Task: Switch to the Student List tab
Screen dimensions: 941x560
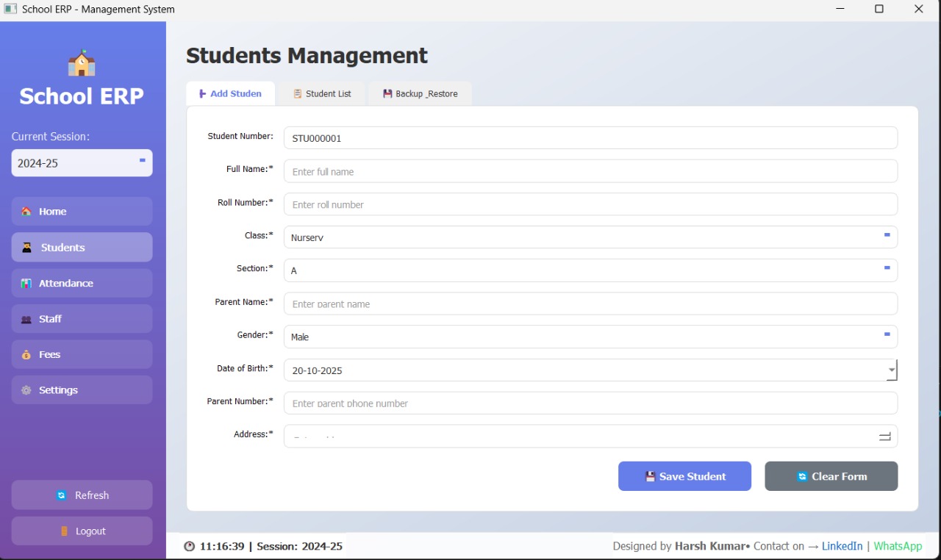Action: 322,94
